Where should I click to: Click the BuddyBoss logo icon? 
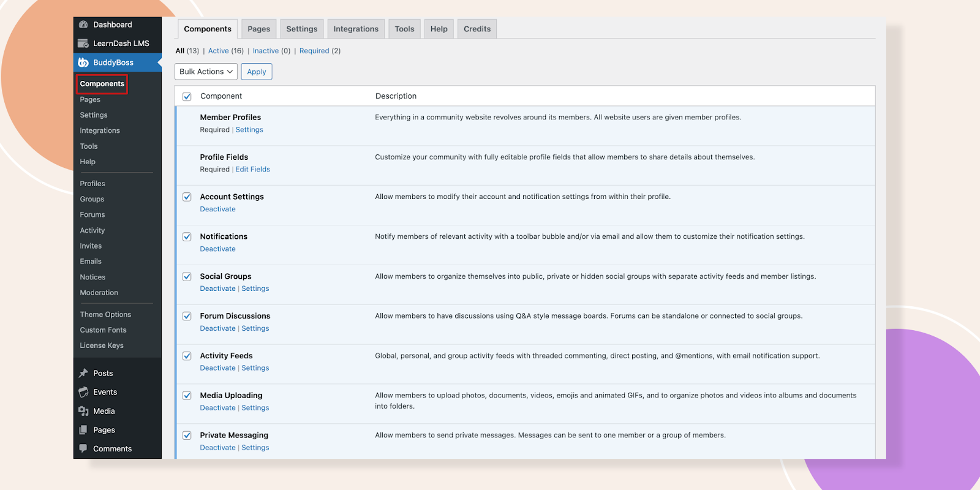pos(83,62)
